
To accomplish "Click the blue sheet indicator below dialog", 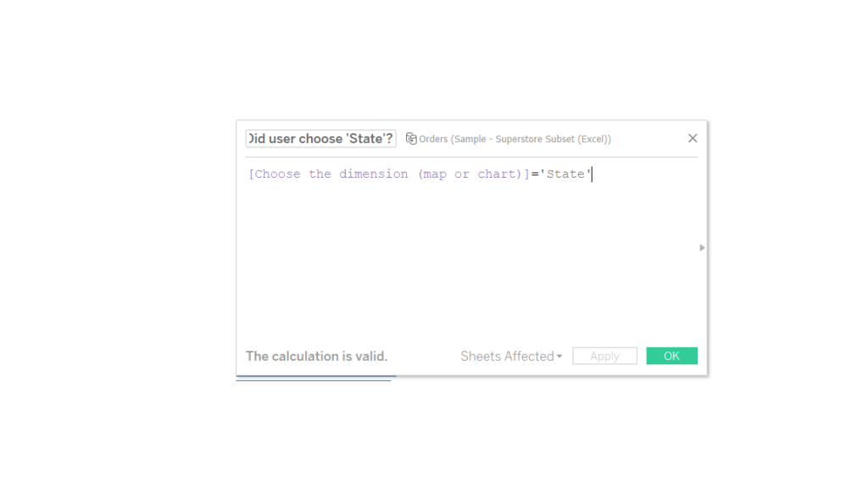I will tap(314, 380).
